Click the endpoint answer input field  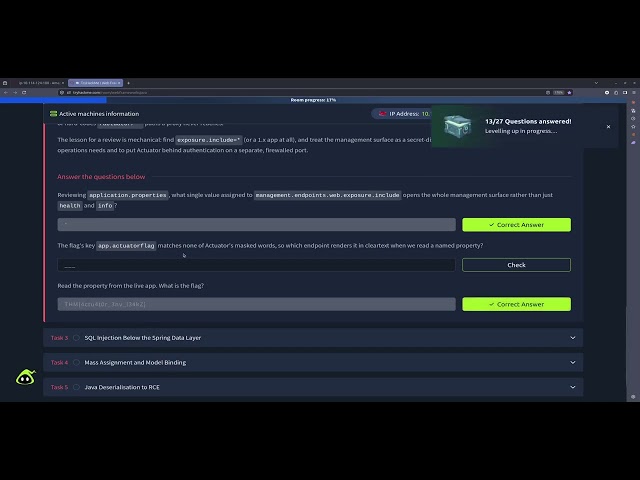coord(256,265)
